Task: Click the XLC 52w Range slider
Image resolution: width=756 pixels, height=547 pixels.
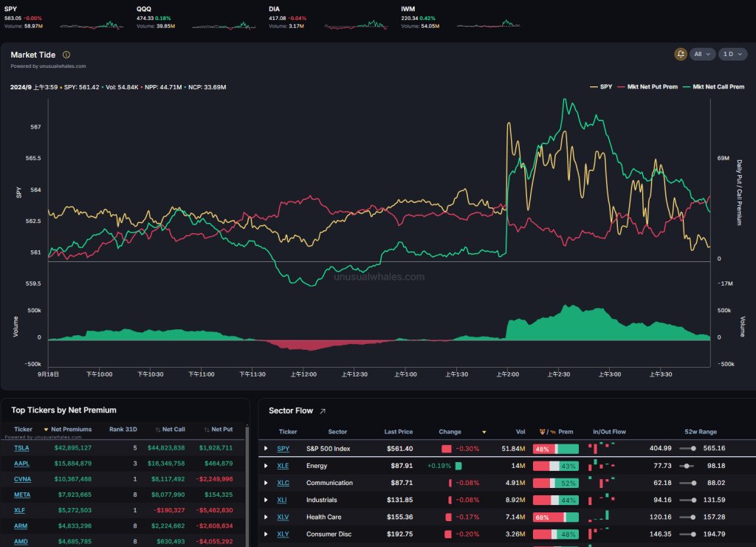Action: point(688,483)
